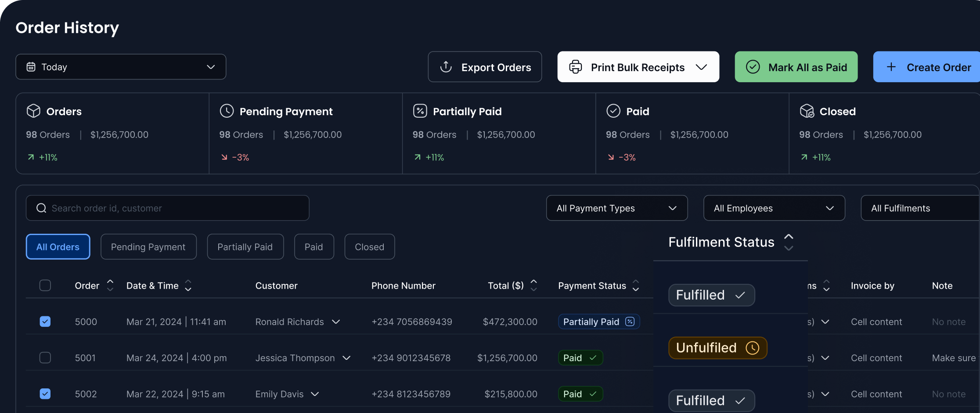Sort by Total ($) column arrows

pyautogui.click(x=533, y=286)
